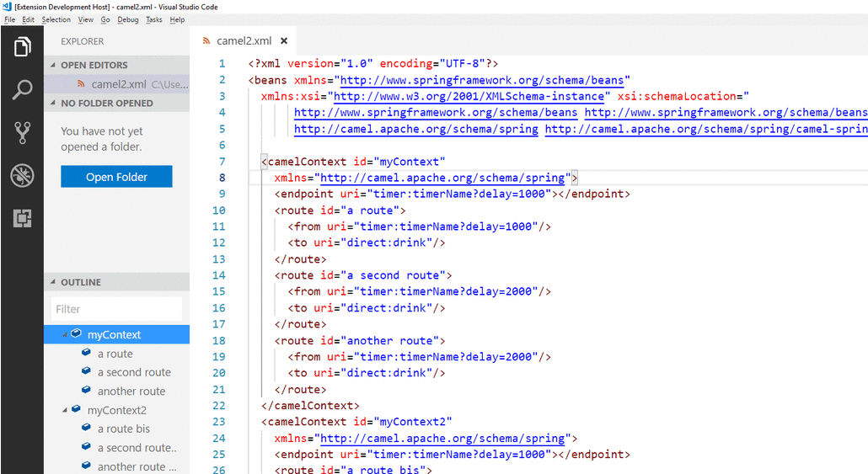
Task: Click 'myContext2' id value on line 23
Action: pyautogui.click(x=412, y=422)
